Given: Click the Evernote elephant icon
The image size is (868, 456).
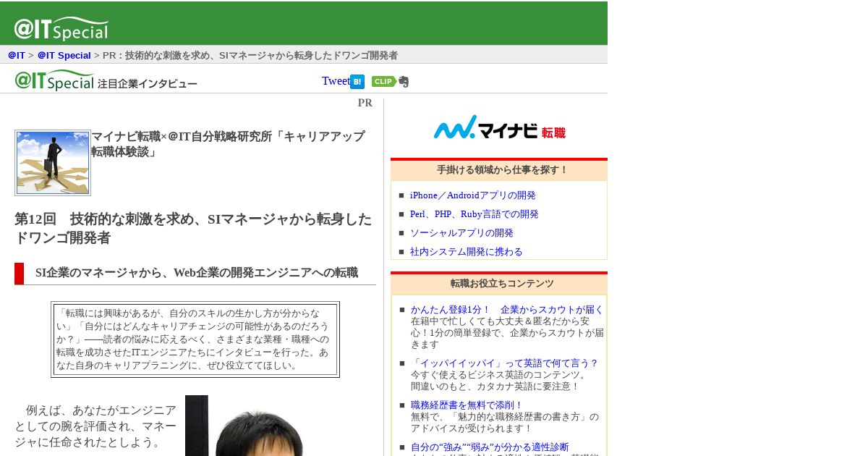Looking at the screenshot, I should 404,82.
